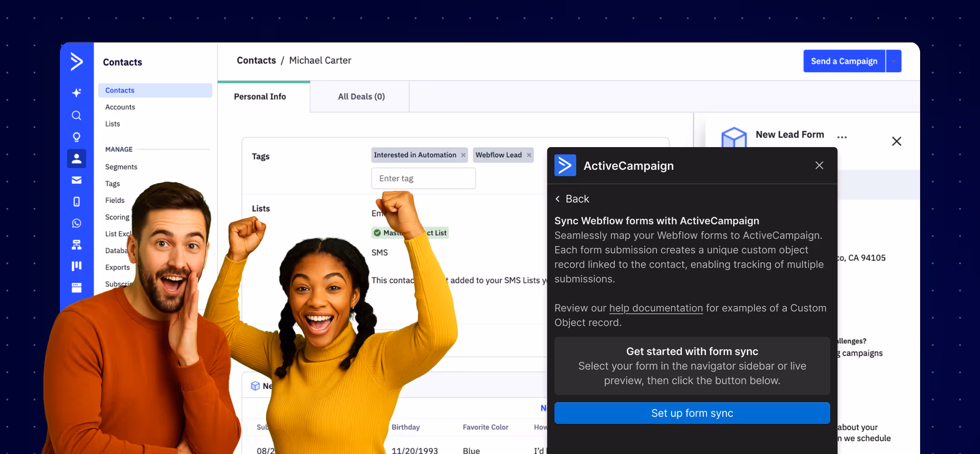Open the Send a Campaign dropdown arrow
The image size is (980, 454).
click(x=893, y=61)
